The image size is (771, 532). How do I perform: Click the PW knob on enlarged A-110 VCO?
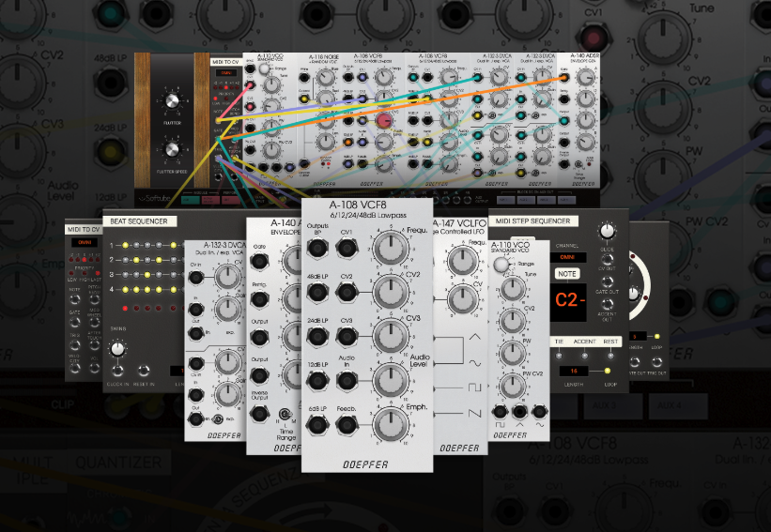tap(513, 353)
